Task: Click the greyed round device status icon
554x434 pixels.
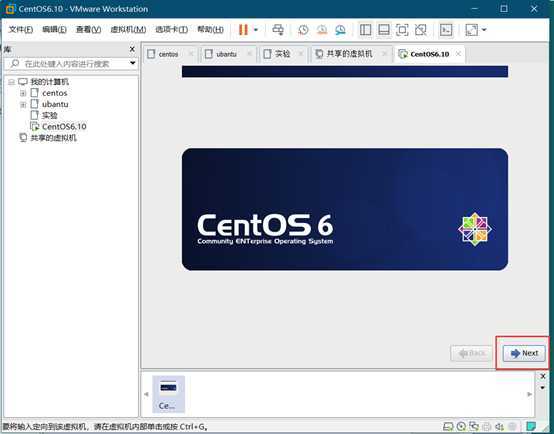Action: tap(512, 427)
